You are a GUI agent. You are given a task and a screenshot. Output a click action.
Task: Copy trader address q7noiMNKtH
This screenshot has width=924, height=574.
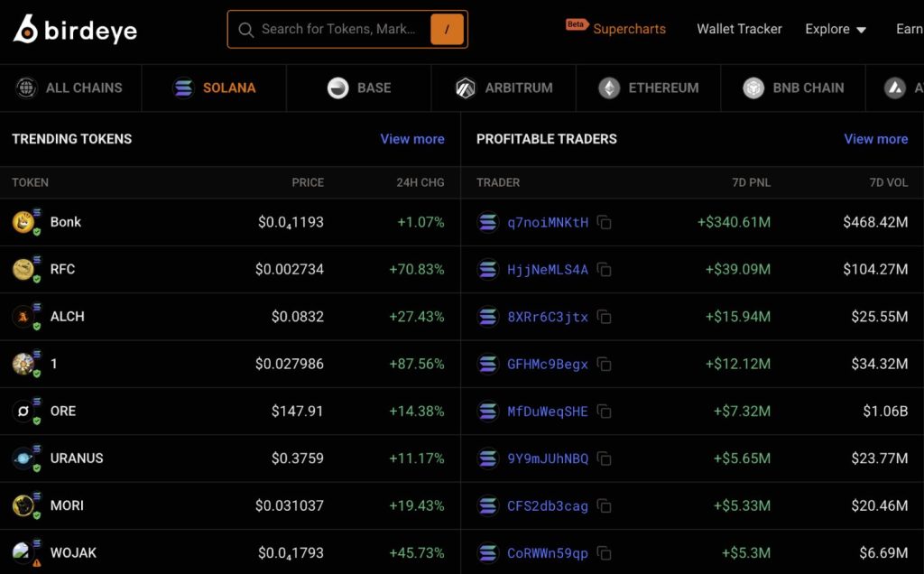tap(605, 222)
